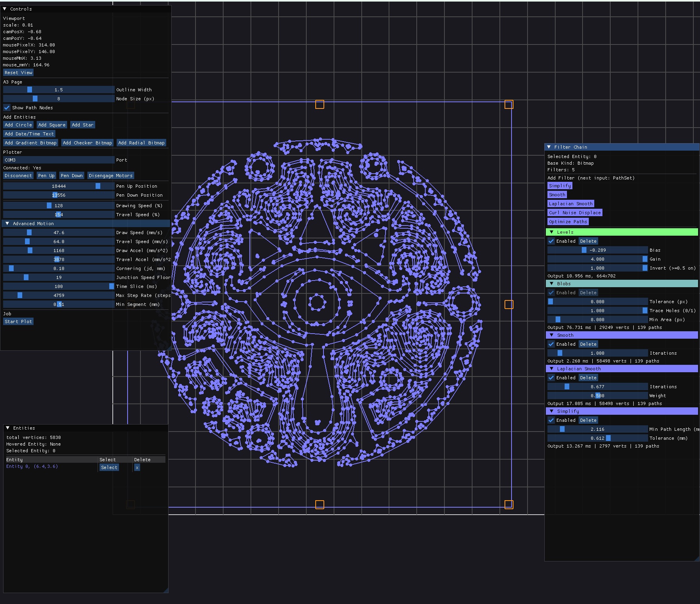Click the Filter Chain window resize grip

[697, 559]
